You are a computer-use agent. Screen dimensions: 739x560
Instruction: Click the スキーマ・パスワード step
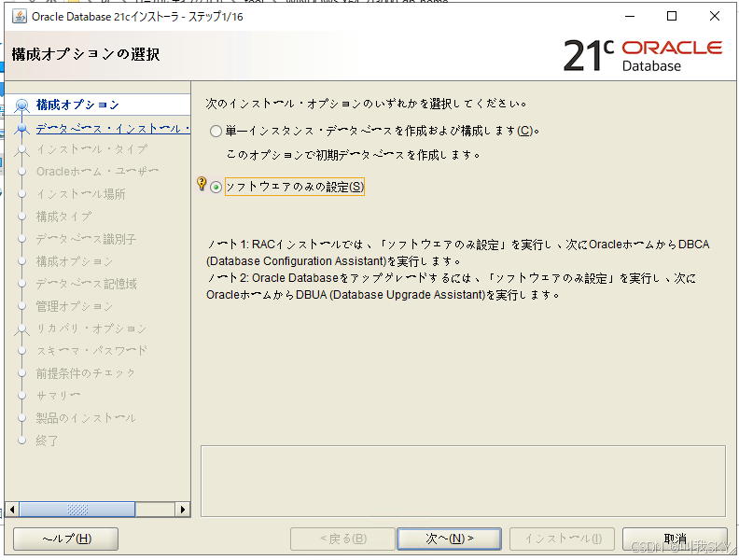[91, 351]
